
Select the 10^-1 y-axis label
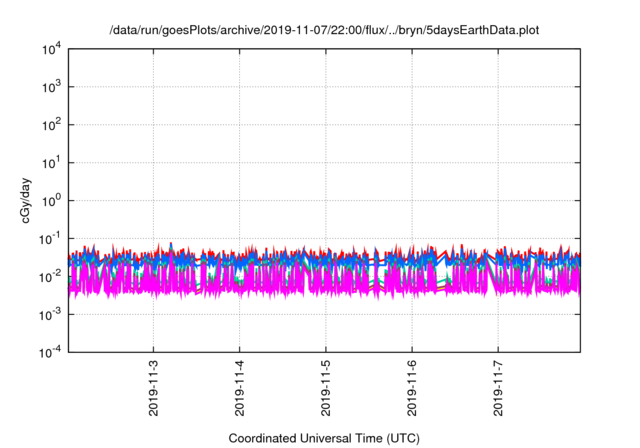50,239
